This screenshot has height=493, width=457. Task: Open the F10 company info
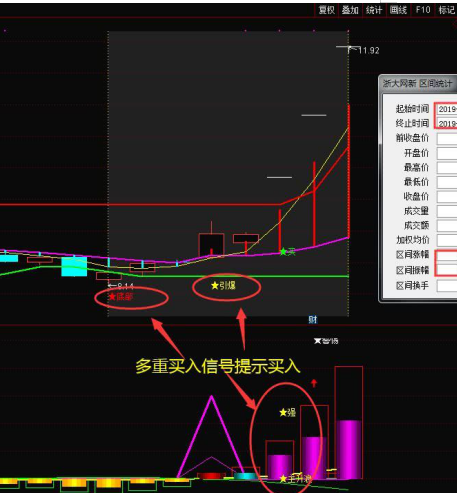click(423, 10)
